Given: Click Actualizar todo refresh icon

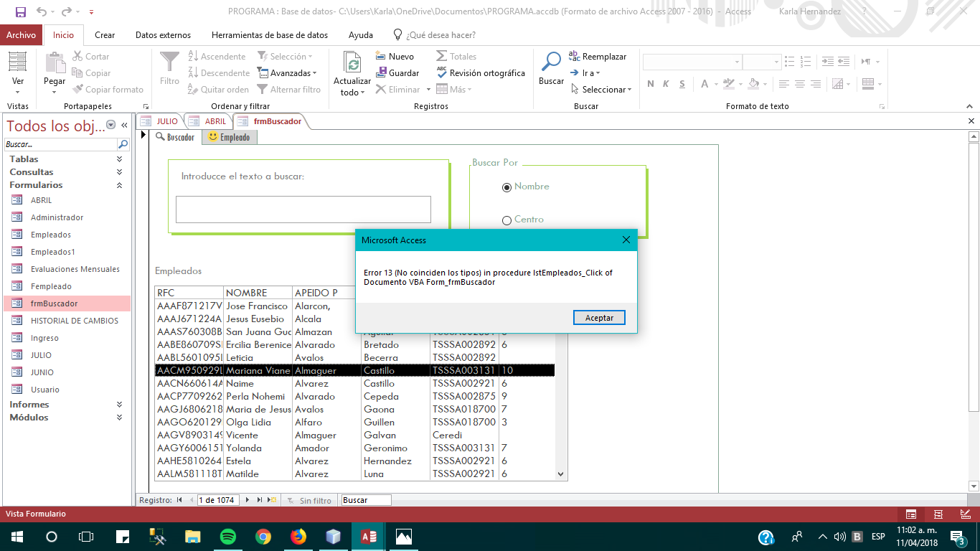Looking at the screenshot, I should point(352,62).
